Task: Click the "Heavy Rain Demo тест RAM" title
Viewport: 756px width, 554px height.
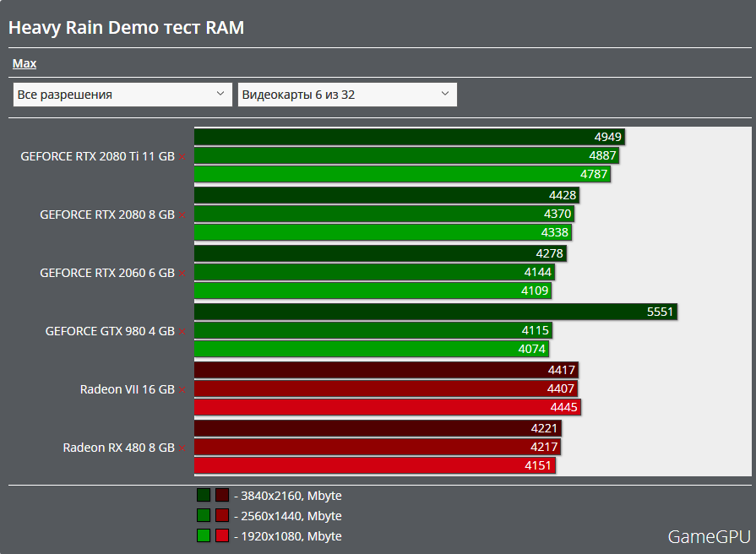Action: click(127, 28)
